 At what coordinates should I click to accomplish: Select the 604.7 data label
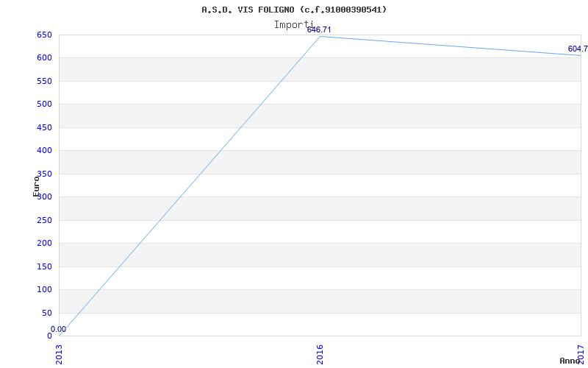tap(578, 49)
